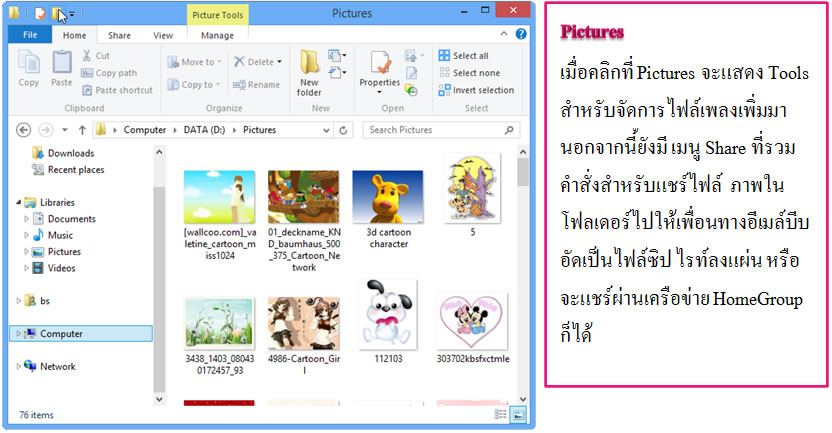This screenshot has height=433, width=832.
Task: Click the History icon in Open group
Action: [412, 90]
